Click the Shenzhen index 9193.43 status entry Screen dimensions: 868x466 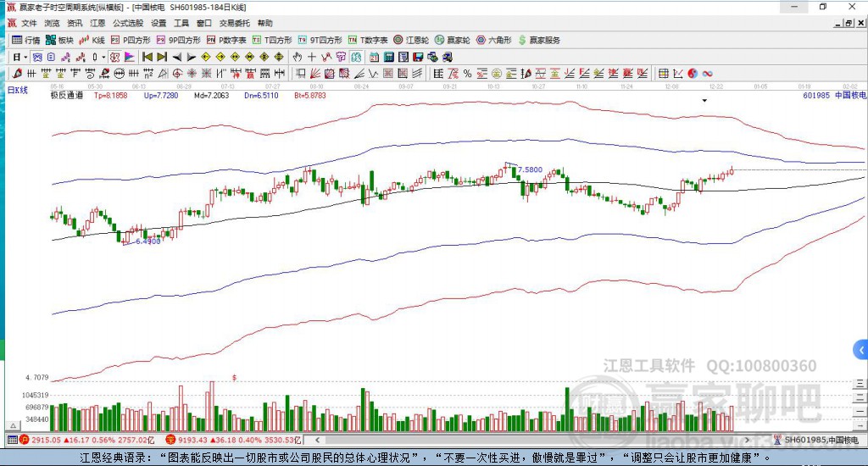pyautogui.click(x=234, y=440)
